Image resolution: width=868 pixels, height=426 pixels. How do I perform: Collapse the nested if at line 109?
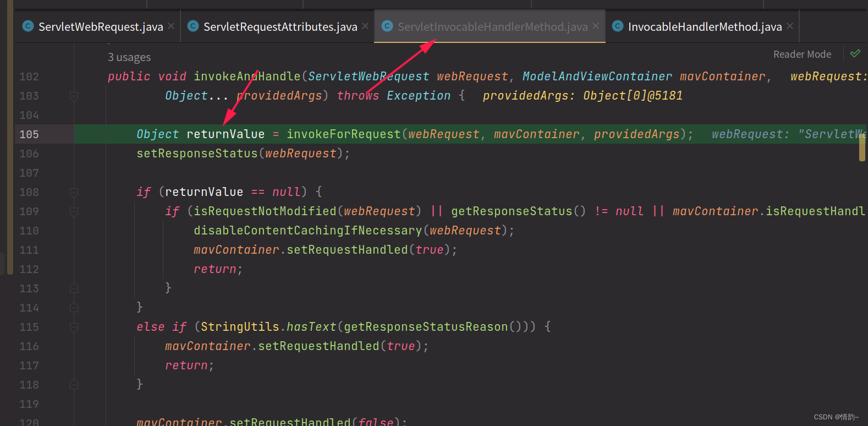[74, 212]
